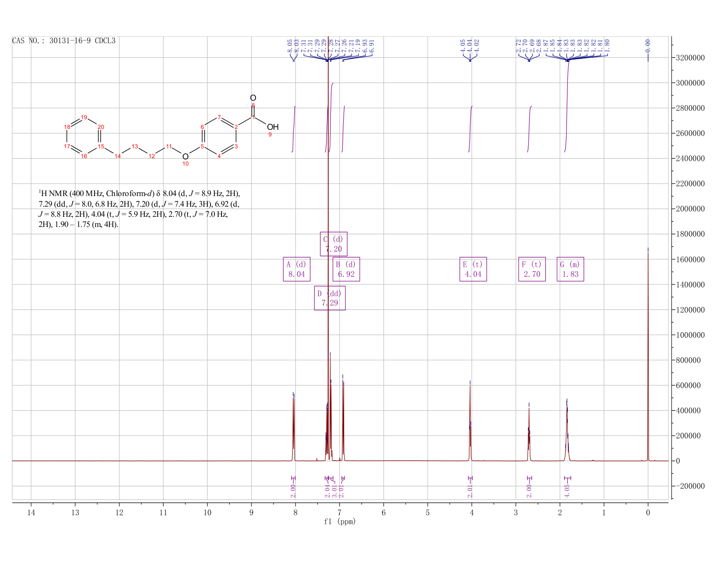Click the 8 tick label on ppm axis
Image resolution: width=728 pixels, height=563 pixels.
(x=296, y=513)
